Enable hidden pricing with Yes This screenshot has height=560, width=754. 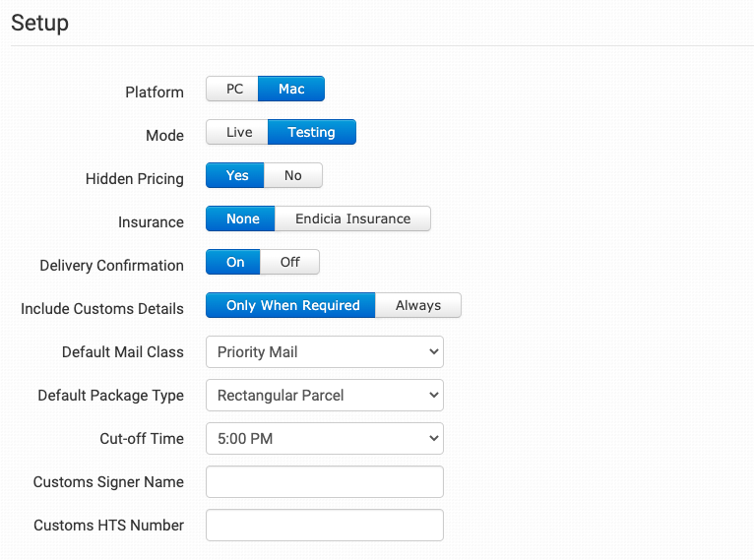pos(236,176)
